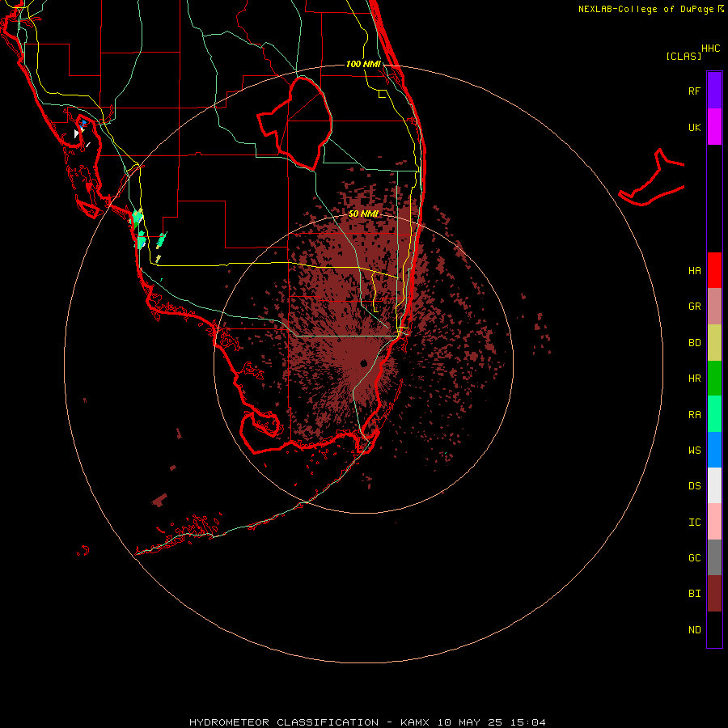Select the GC gray legend swatch
The height and width of the screenshot is (728, 728).
[x=714, y=557]
